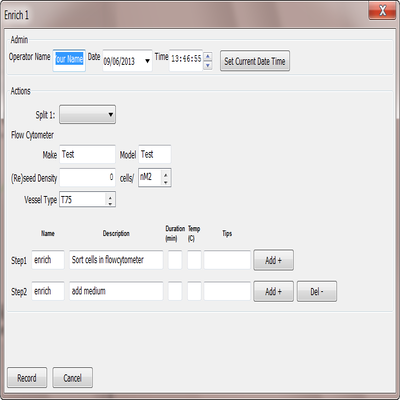The height and width of the screenshot is (400, 400).
Task: Click Step2 Temp field
Action: [194, 291]
